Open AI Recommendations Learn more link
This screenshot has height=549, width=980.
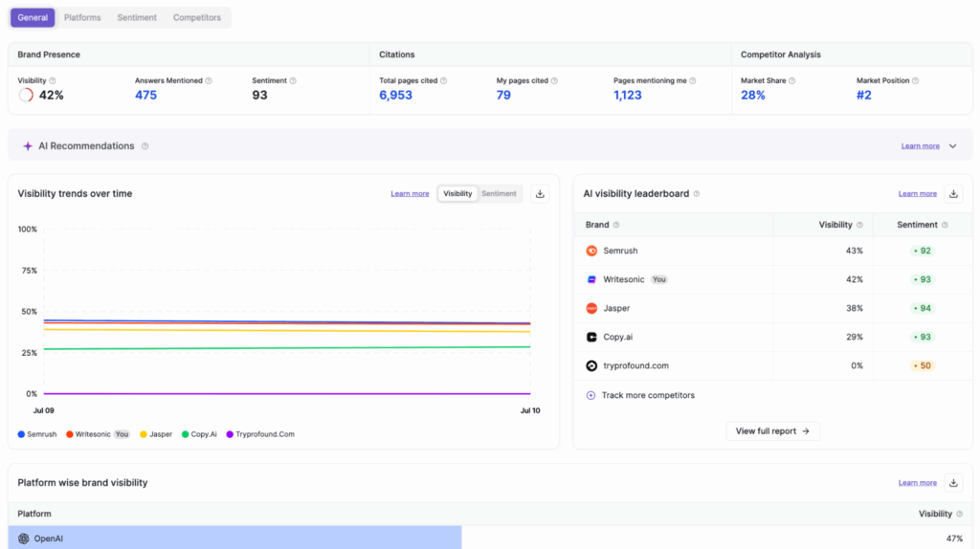920,146
